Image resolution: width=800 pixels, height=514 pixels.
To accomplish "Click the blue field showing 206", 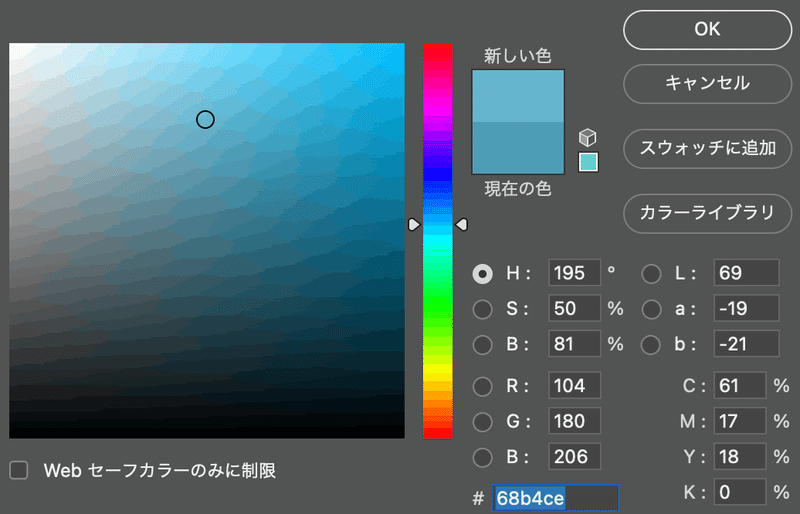I will [574, 457].
